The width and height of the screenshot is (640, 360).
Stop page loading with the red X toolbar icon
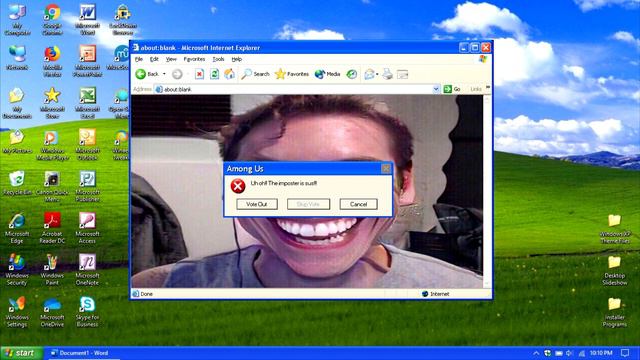coord(199,74)
